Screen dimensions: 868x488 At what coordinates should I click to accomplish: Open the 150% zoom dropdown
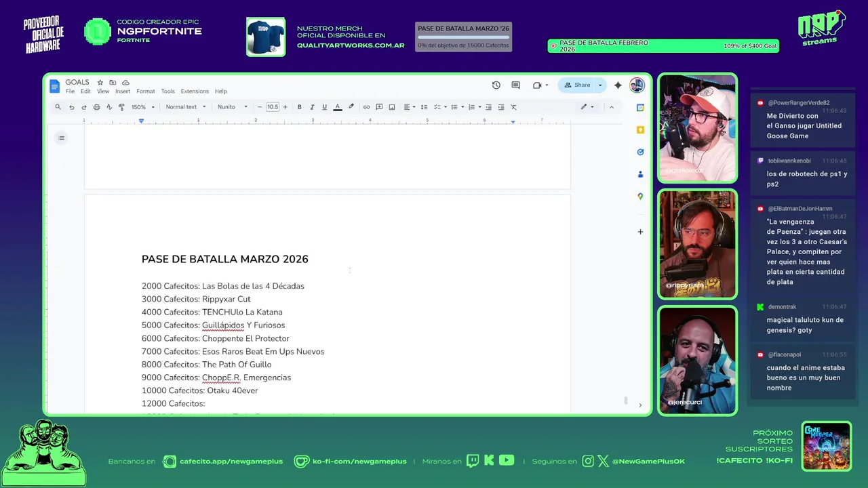[x=143, y=107]
